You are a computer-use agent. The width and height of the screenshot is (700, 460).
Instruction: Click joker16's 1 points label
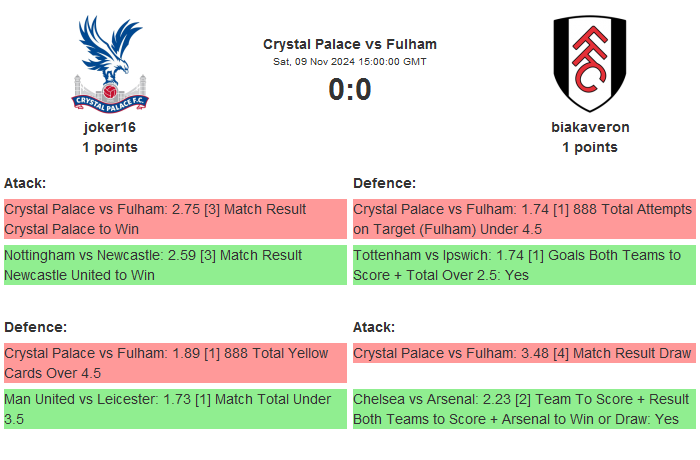coord(110,147)
